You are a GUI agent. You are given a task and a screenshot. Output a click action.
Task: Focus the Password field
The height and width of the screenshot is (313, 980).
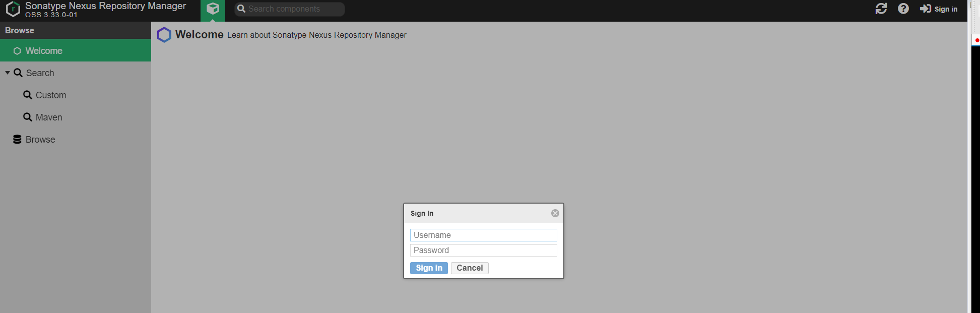coord(484,251)
